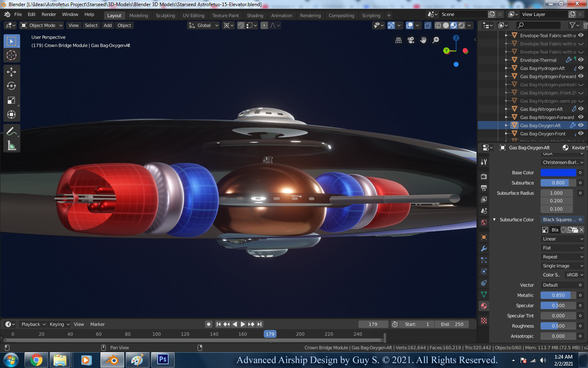Select the Rotate tool
The image size is (588, 368).
tap(11, 86)
